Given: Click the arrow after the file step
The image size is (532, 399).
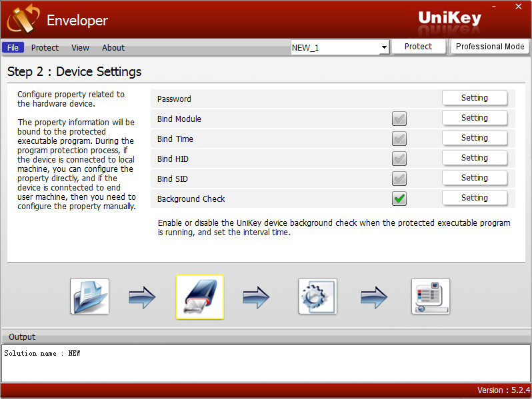Looking at the screenshot, I should tap(142, 297).
